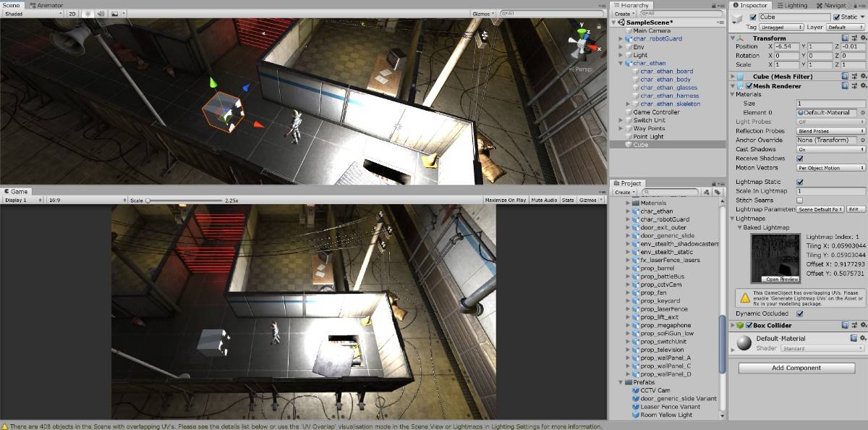Open SampleScene options menu icon
This screenshot has height=430, width=868.
(720, 22)
